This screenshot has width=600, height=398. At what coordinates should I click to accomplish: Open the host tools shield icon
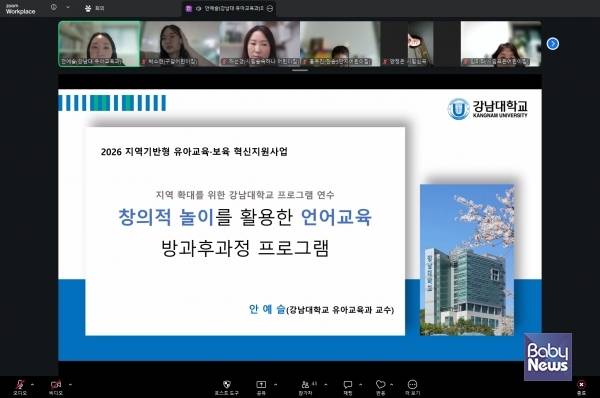click(227, 384)
